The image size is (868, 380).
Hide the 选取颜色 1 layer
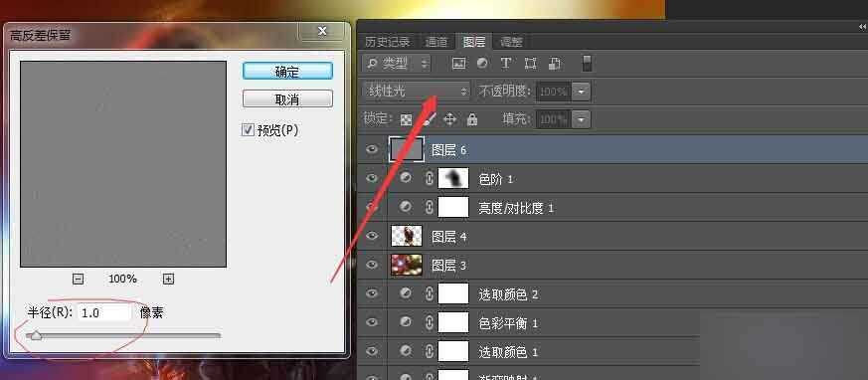tap(372, 350)
